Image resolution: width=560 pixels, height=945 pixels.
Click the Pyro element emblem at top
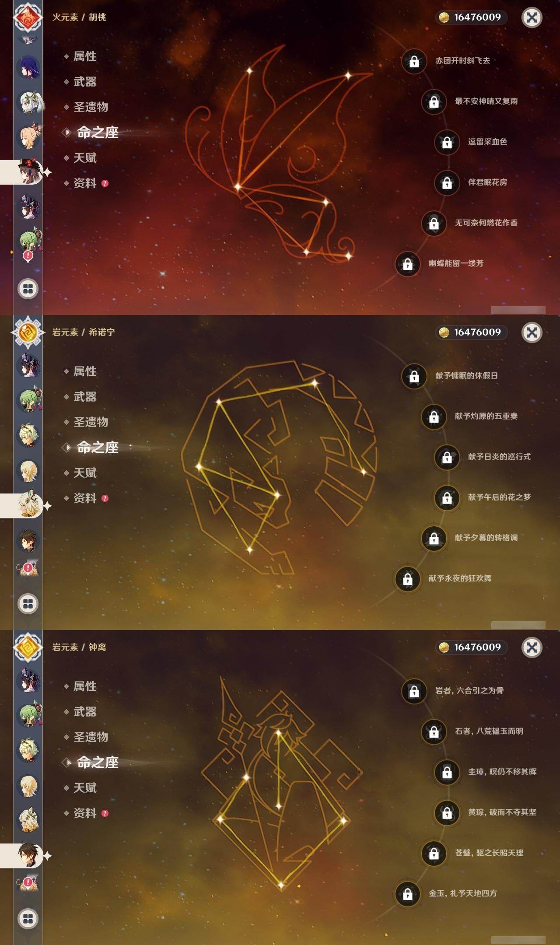click(x=28, y=17)
